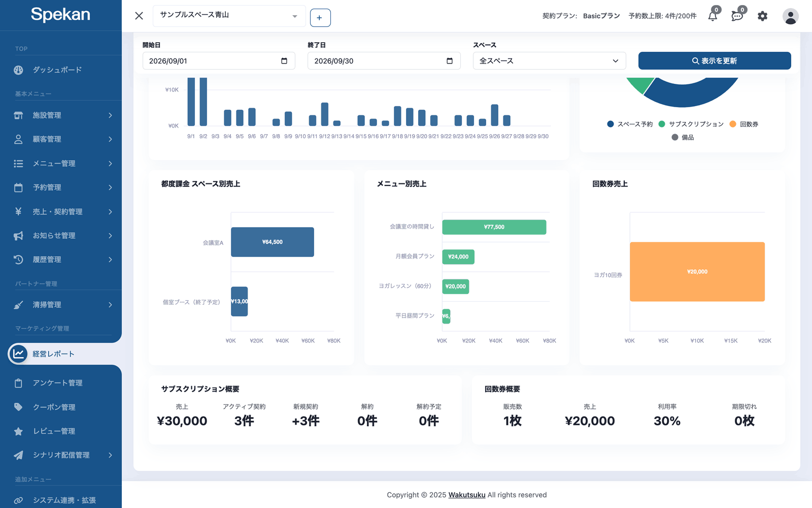Close the sidebar with the X icon
This screenshot has width=812, height=508.
coord(139,16)
